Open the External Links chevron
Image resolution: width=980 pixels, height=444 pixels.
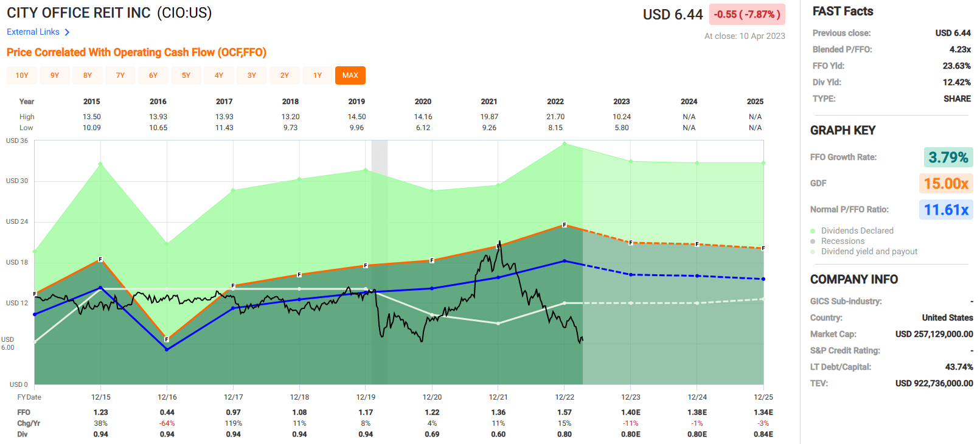[x=67, y=32]
